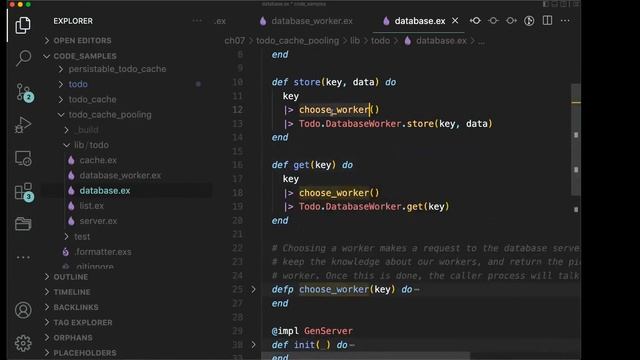The height and width of the screenshot is (360, 640).
Task: Open the Explorer view in activity bar
Action: (x=23, y=25)
